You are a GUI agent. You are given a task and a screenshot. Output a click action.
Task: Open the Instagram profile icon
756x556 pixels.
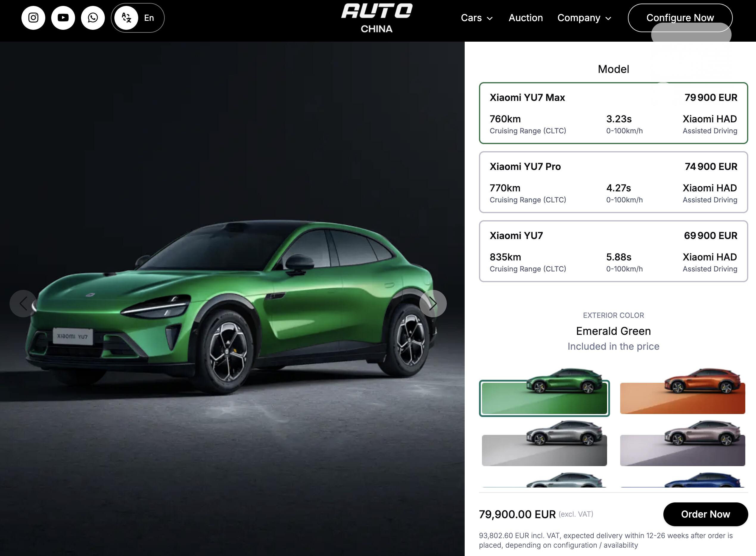pyautogui.click(x=33, y=18)
